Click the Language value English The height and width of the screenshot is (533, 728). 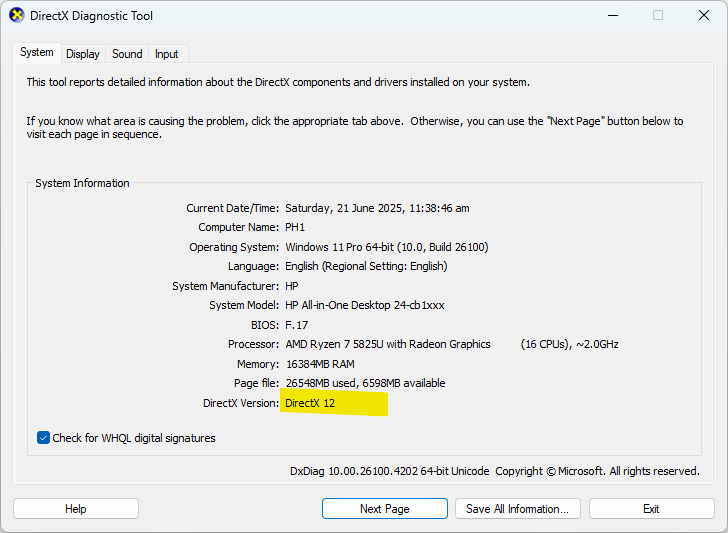(366, 266)
